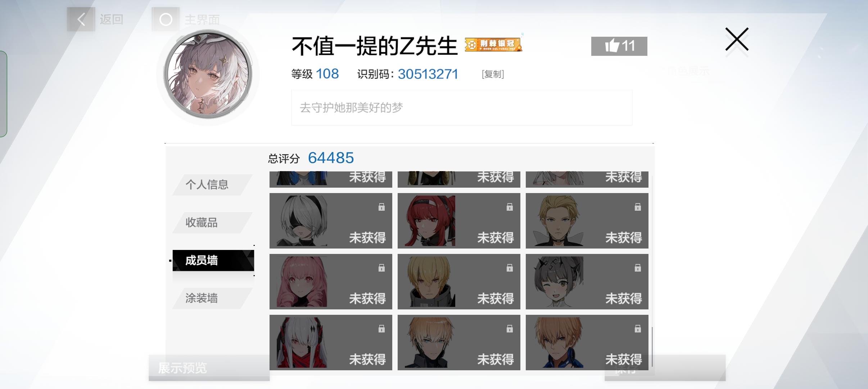Close the profile panel with X
The height and width of the screenshot is (389, 868).
coord(737,39)
